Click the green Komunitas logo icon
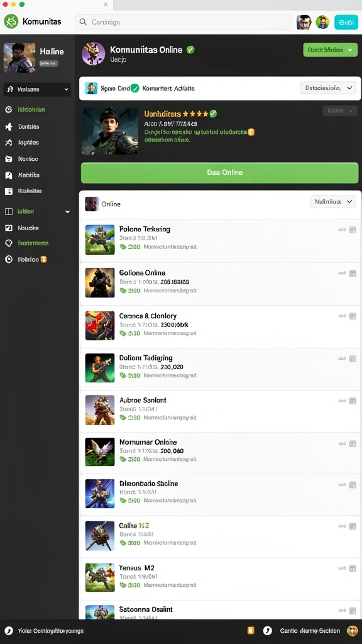Screen dimensions: 362x644 click(x=11, y=22)
